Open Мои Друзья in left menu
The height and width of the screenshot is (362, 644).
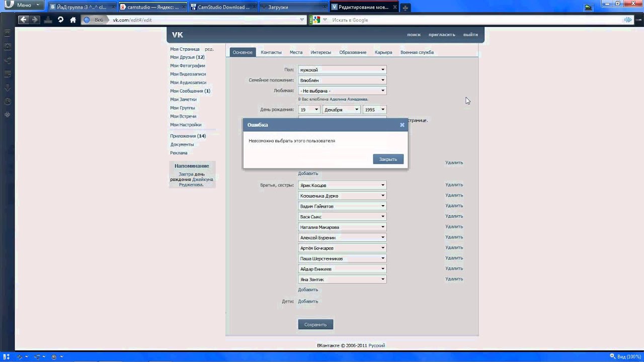(x=187, y=57)
